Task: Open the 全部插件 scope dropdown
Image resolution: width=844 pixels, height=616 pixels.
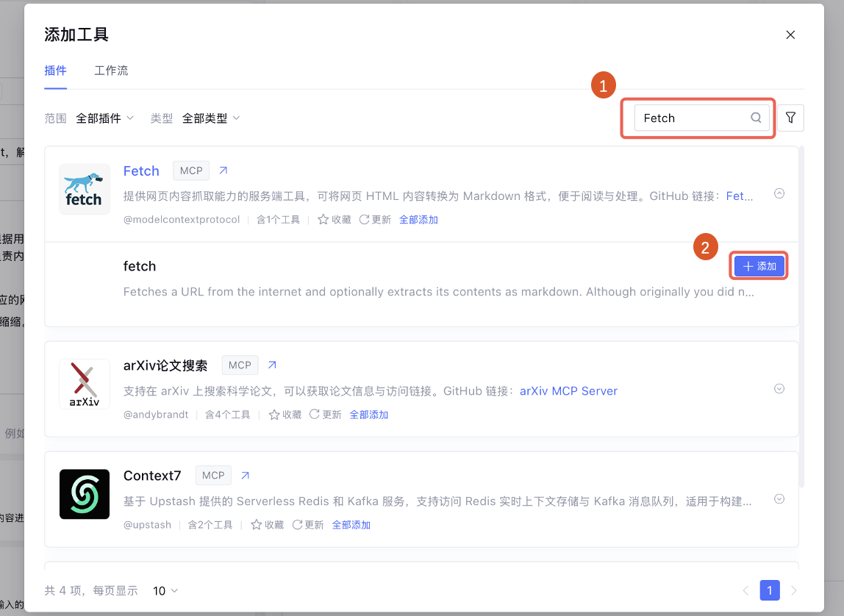Action: [x=105, y=118]
